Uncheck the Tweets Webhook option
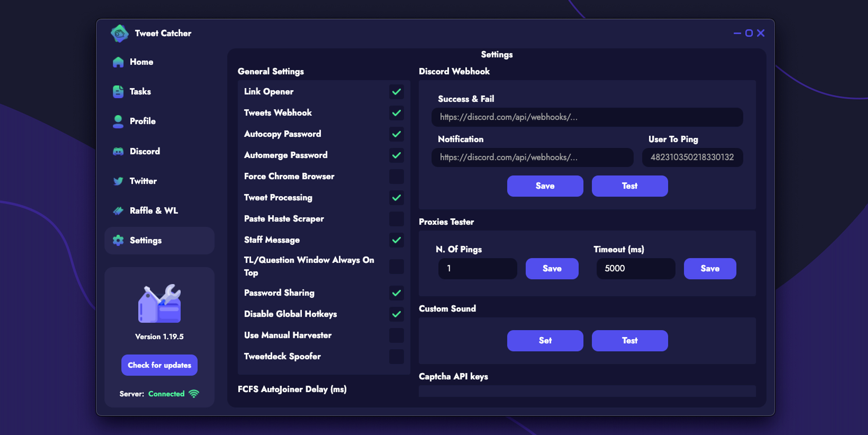The height and width of the screenshot is (435, 868). [396, 113]
